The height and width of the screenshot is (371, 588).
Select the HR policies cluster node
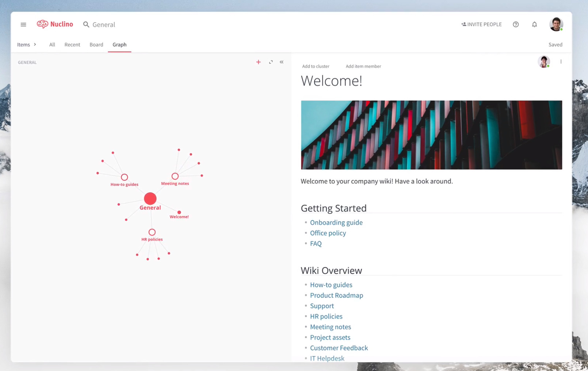[152, 232]
